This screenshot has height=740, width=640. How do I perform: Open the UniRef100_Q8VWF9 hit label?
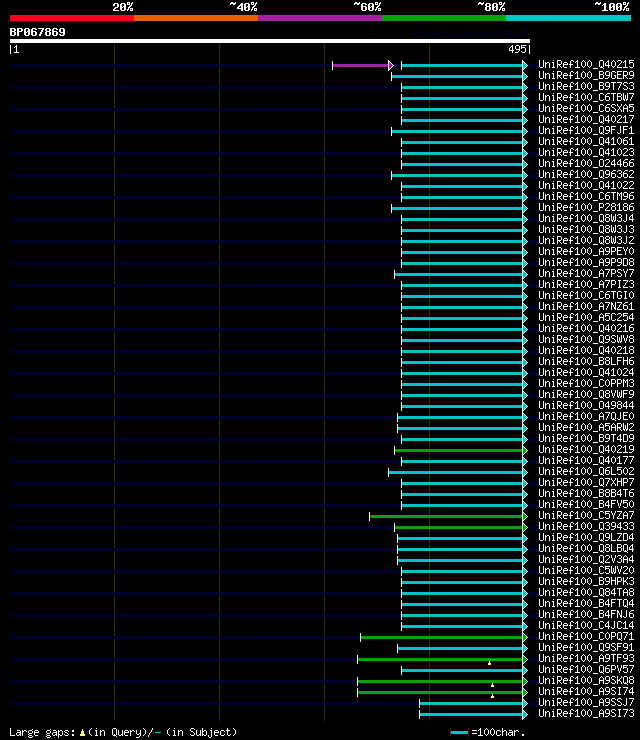click(586, 394)
